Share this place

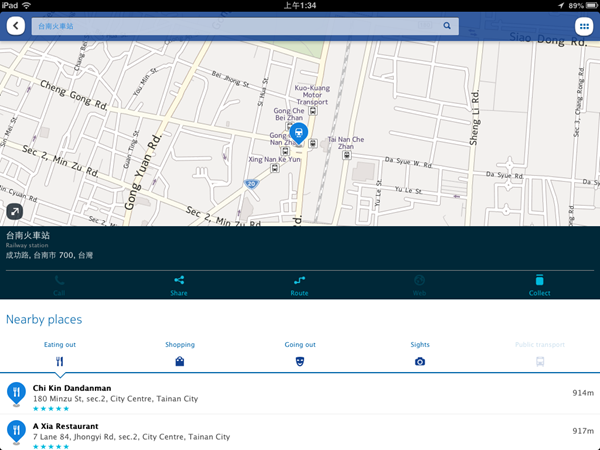(x=179, y=285)
